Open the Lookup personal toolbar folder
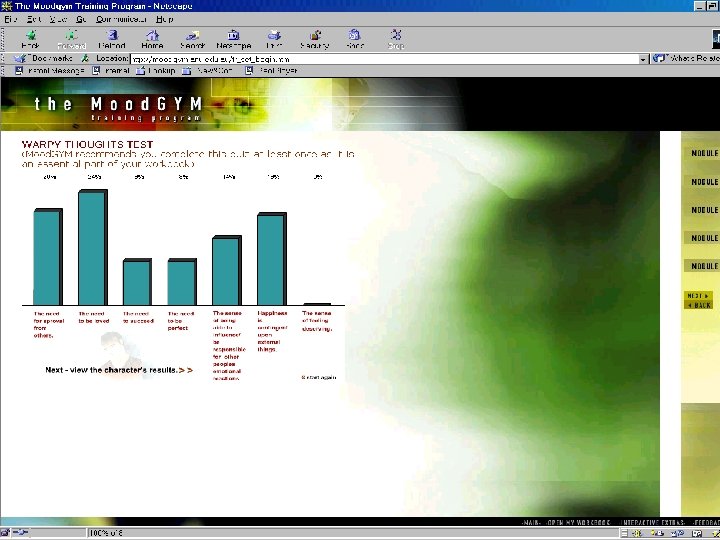The image size is (720, 540). pos(156,71)
